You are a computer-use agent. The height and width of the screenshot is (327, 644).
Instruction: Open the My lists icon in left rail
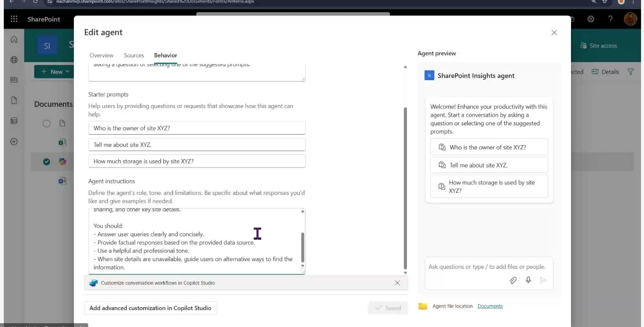point(14,121)
